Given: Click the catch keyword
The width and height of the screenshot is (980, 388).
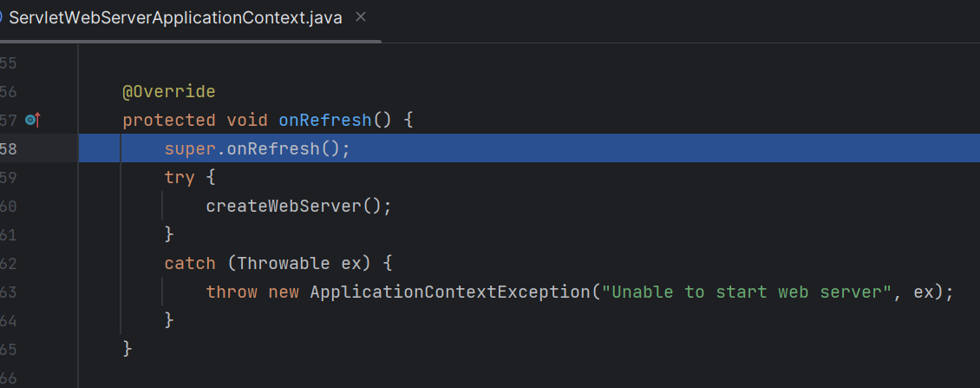Looking at the screenshot, I should coord(190,263).
